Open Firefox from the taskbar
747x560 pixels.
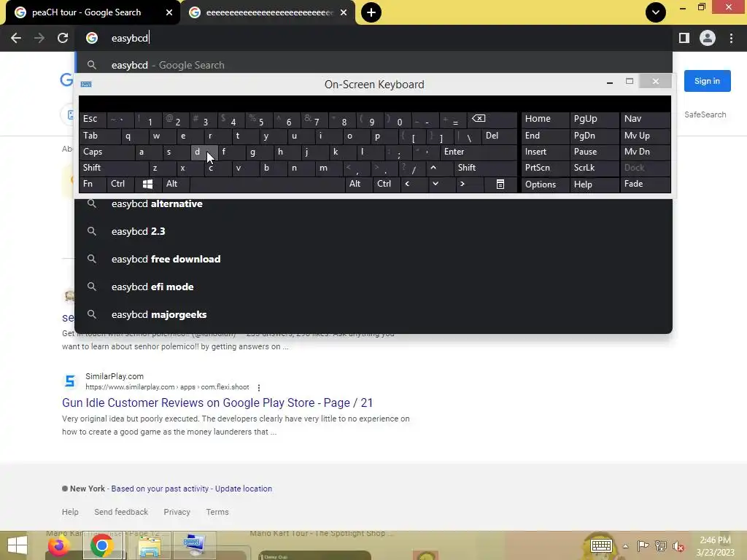tap(59, 545)
